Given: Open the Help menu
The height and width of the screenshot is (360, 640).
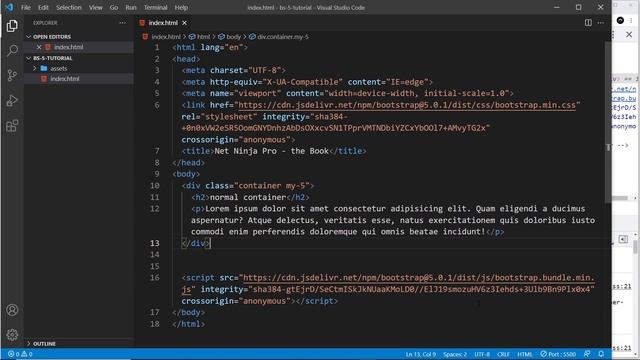Looking at the screenshot, I should click(x=181, y=7).
